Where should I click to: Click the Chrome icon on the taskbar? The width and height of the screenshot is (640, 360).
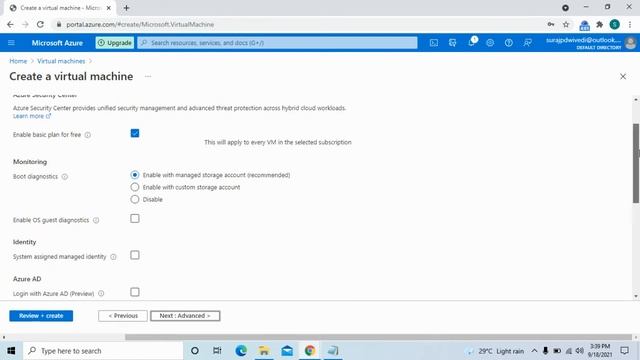point(310,351)
